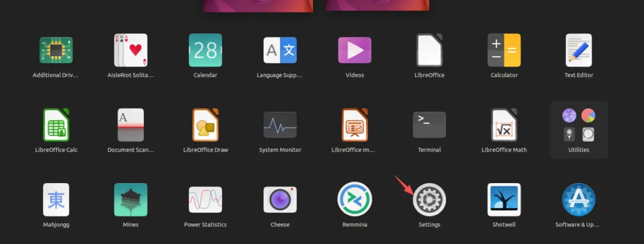
Task: Click the "Cheese" label text
Action: pyautogui.click(x=280, y=225)
